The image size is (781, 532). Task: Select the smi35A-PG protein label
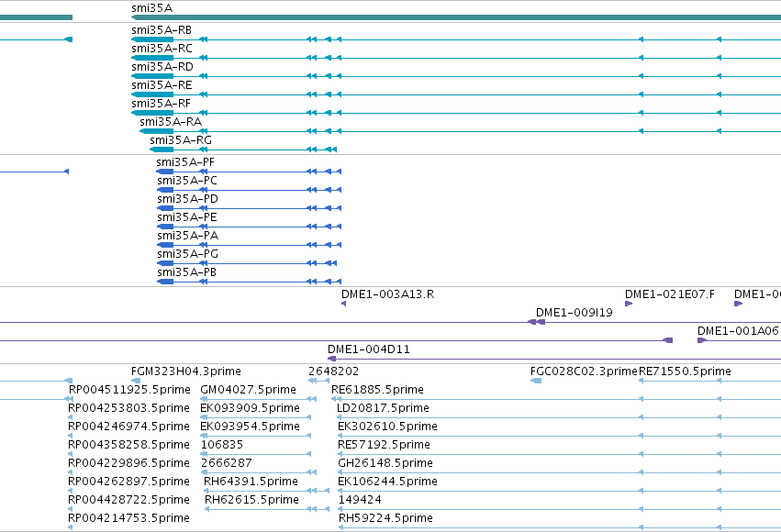188,254
